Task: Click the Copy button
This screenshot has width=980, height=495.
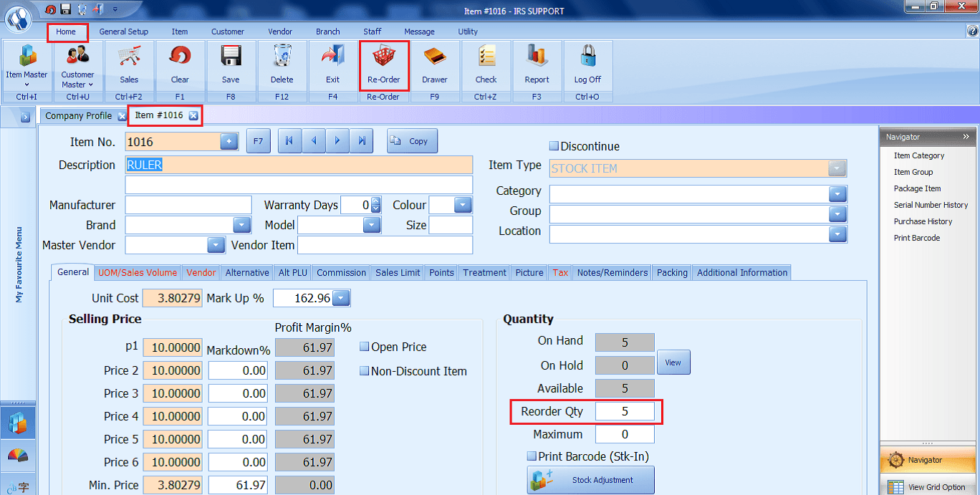Action: coord(411,140)
